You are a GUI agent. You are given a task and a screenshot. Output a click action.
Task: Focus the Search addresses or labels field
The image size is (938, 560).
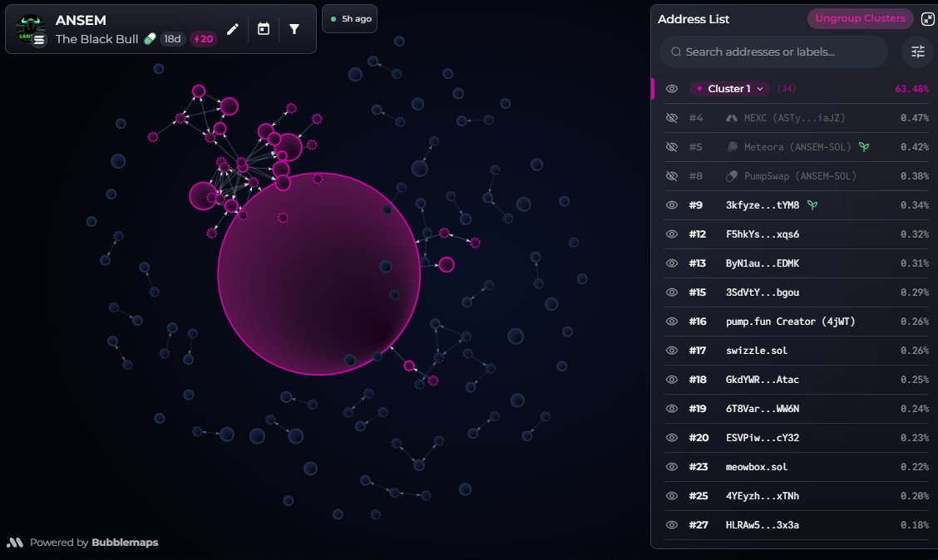point(773,52)
